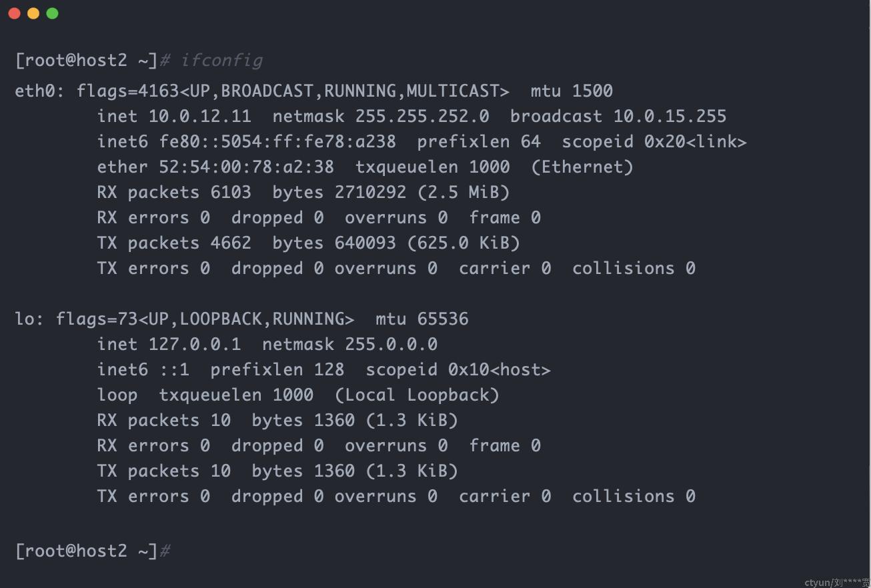871x588 pixels.
Task: Click the green maximize window button
Action: pos(53,13)
